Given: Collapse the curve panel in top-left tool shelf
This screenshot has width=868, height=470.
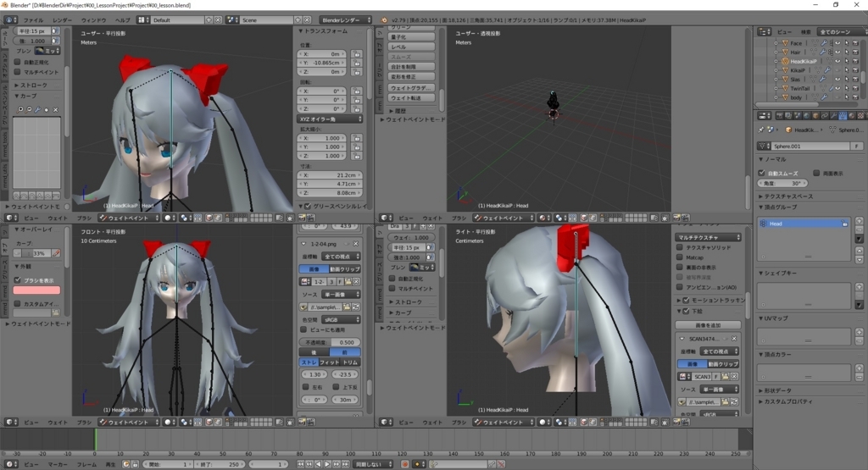Looking at the screenshot, I should coord(25,96).
